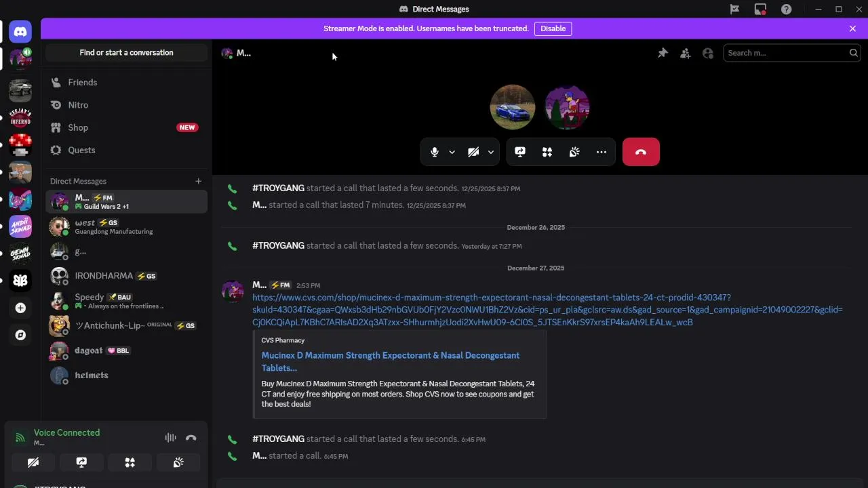The image size is (868, 488).
Task: Click #TROYGANG in 6:45 PM call entry
Action: point(278,439)
